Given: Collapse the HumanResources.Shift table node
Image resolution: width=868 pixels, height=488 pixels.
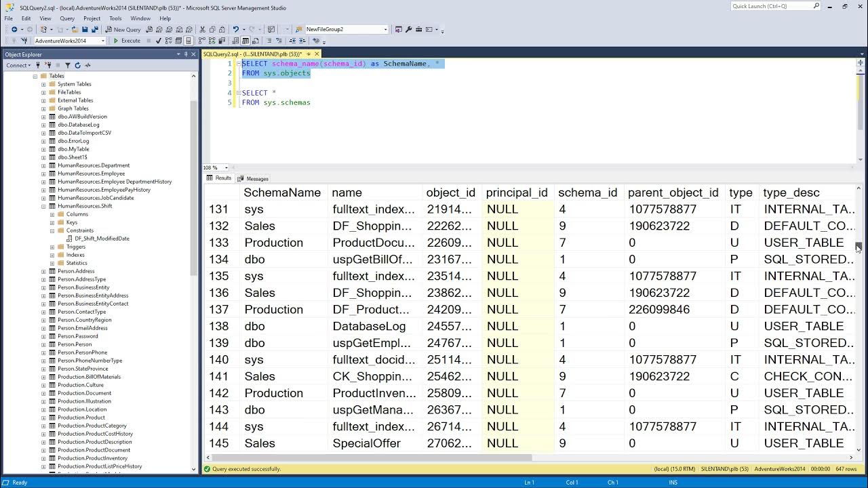Looking at the screenshot, I should coord(43,206).
